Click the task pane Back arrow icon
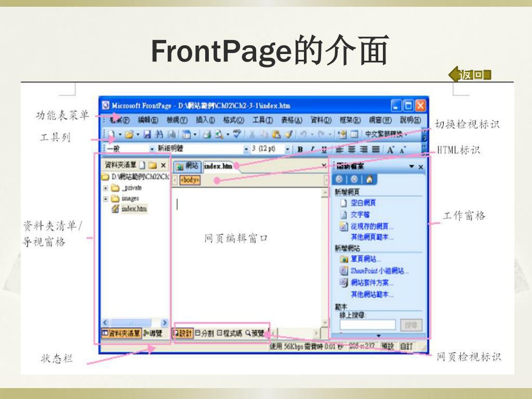This screenshot has width=532, height=399. coord(339,179)
